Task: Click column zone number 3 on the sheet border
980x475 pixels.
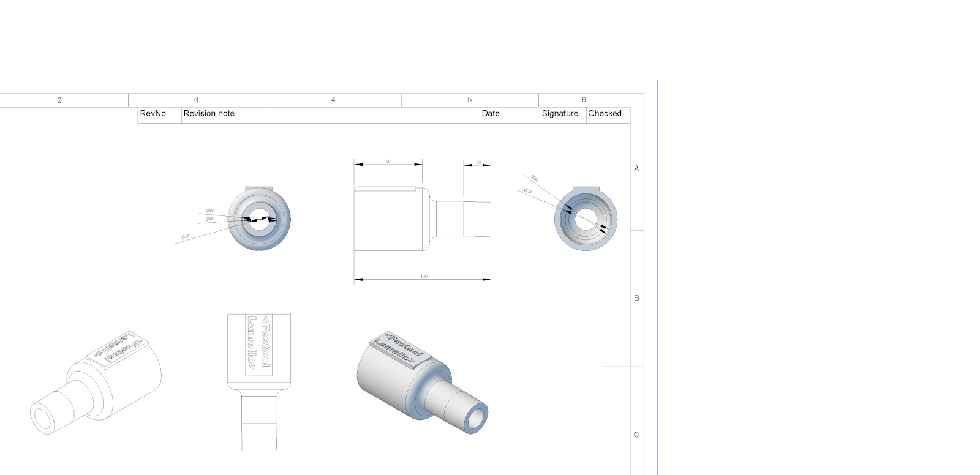Action: tap(196, 100)
